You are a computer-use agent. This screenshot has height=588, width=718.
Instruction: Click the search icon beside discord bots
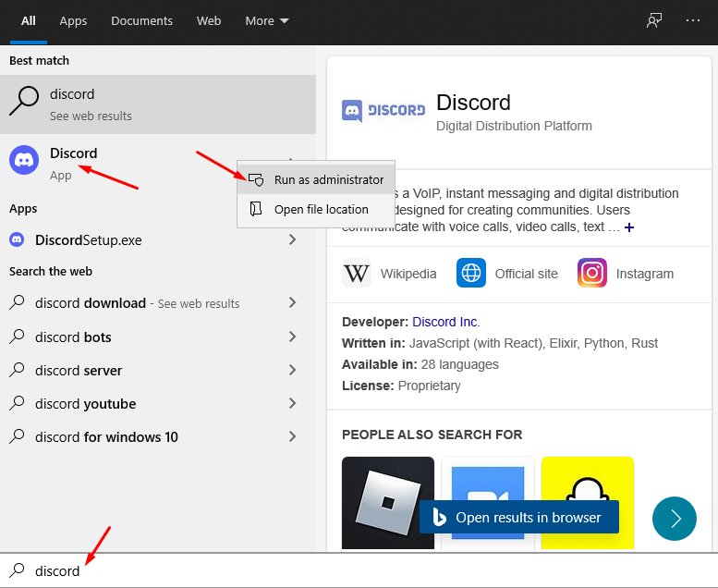[17, 337]
